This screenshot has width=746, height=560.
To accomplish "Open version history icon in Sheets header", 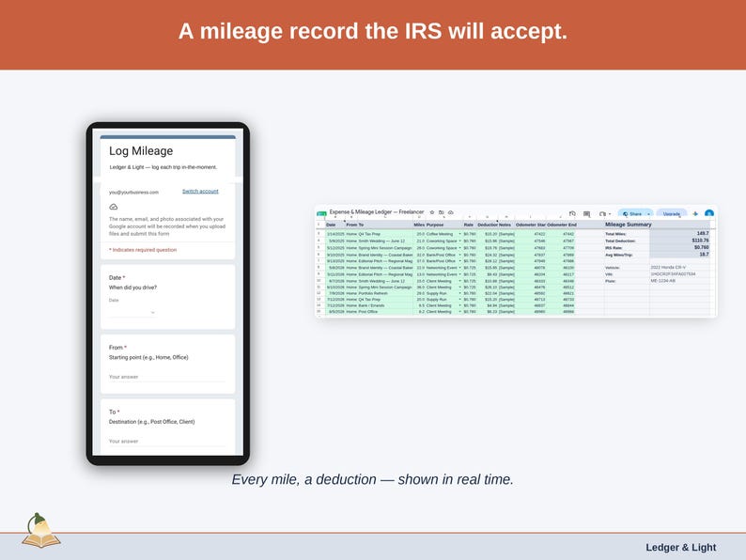I will (572, 214).
